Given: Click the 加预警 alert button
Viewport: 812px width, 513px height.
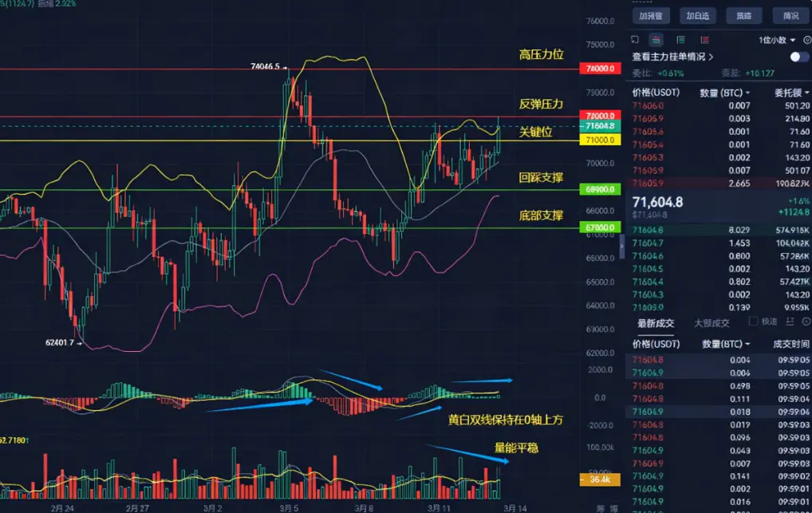Looking at the screenshot, I should tap(651, 16).
